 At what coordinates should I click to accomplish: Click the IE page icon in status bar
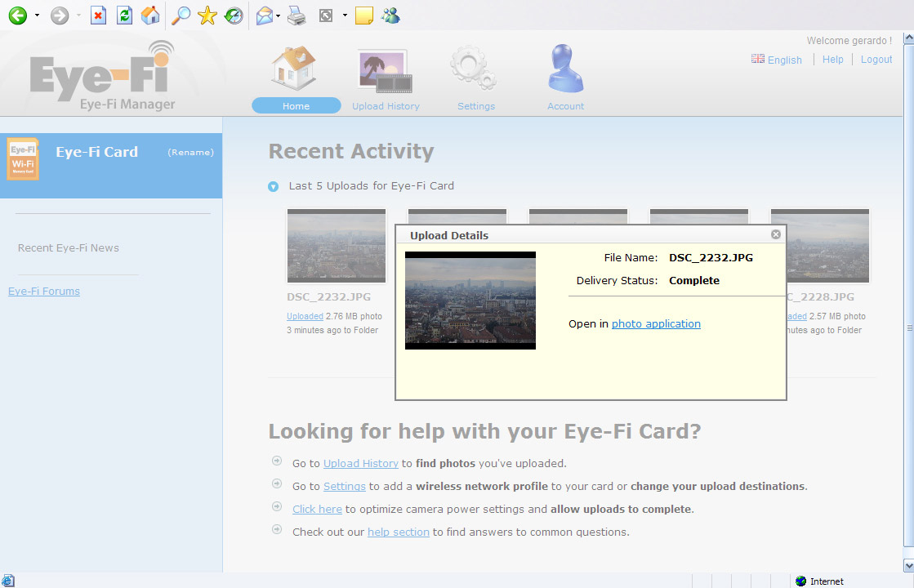tap(7, 581)
